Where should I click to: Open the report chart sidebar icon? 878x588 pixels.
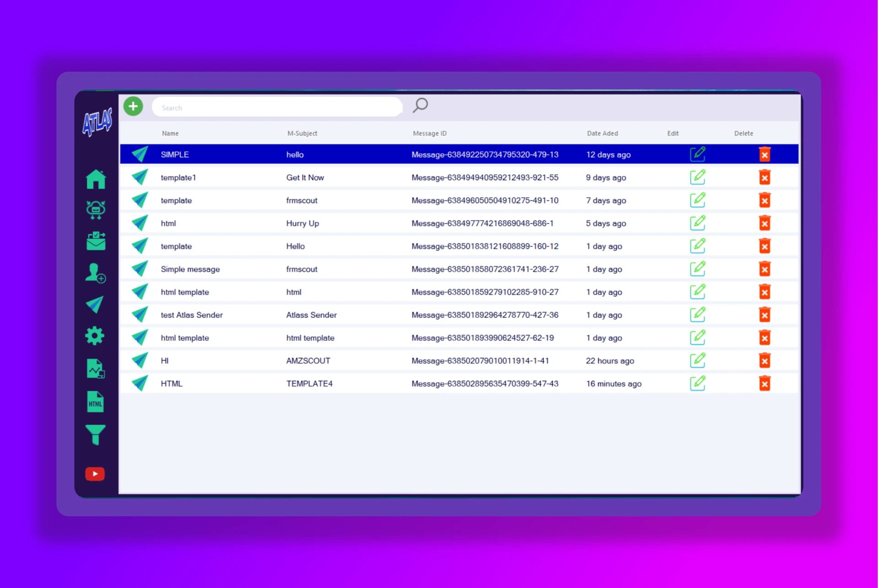(95, 369)
